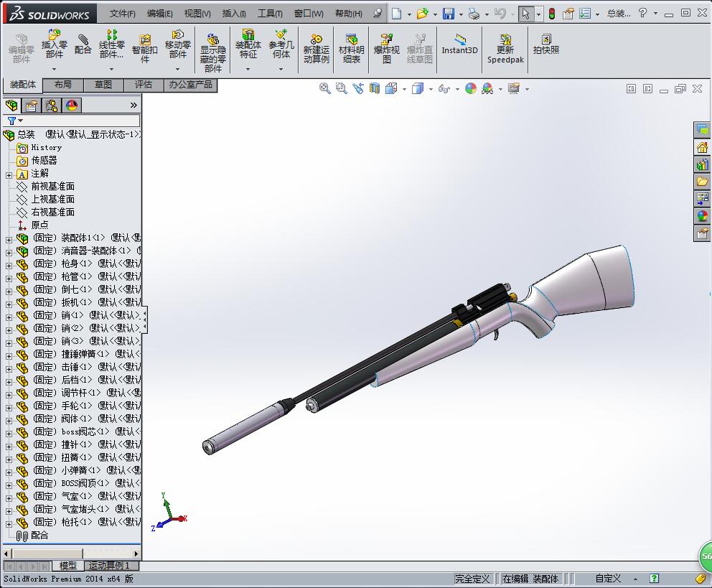712x588 pixels.
Task: Click the 智能扣件 Smart Fasteners icon
Action: [x=144, y=48]
